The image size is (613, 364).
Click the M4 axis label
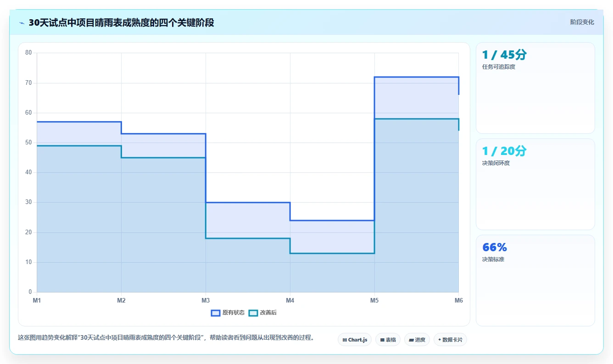pyautogui.click(x=290, y=300)
